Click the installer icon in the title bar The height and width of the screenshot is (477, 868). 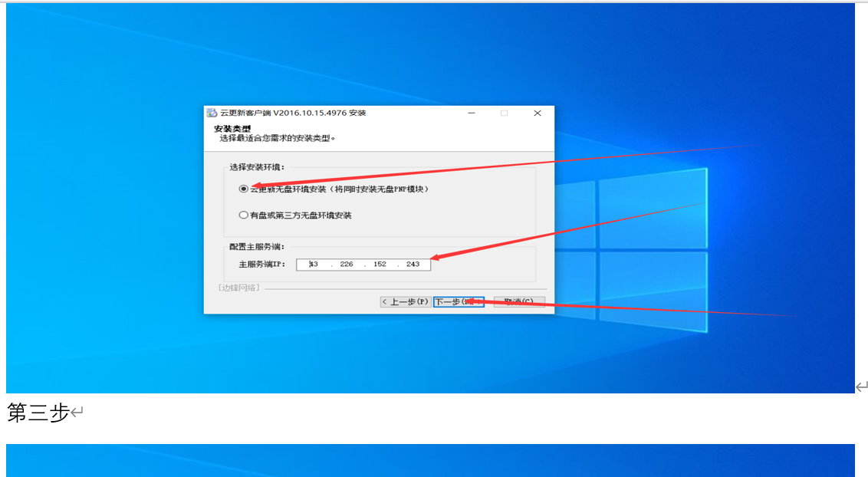[x=212, y=113]
